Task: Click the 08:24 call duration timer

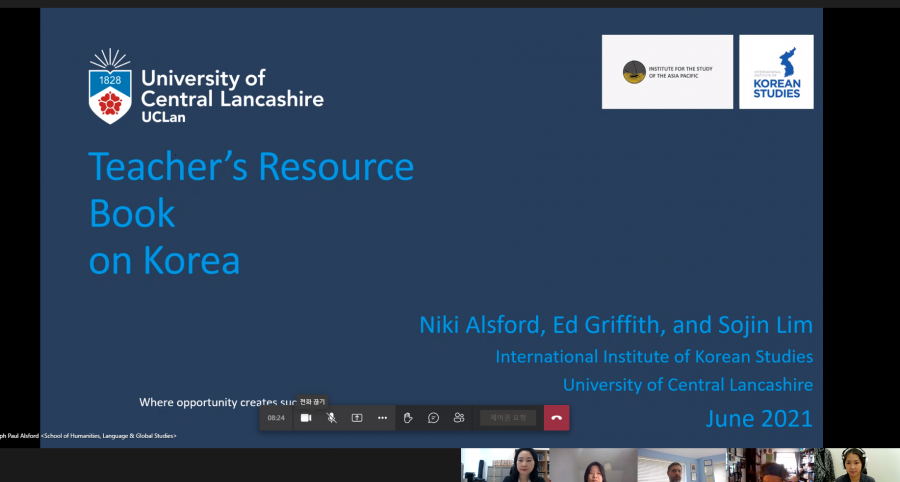Action: [x=276, y=418]
